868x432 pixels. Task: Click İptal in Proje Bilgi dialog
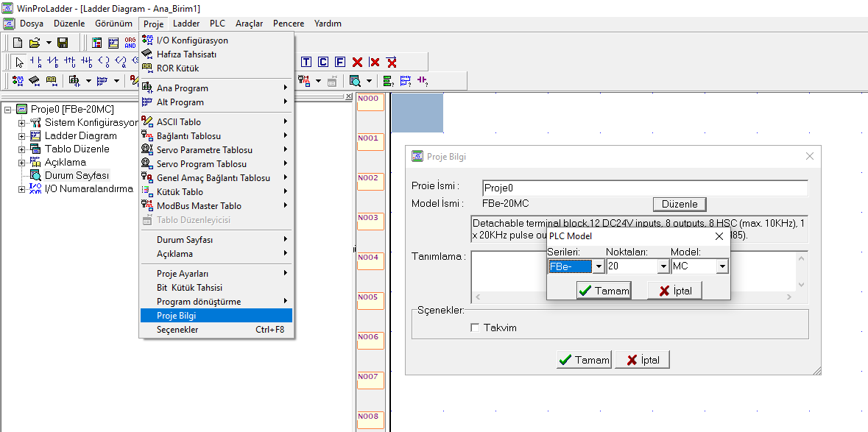coord(642,360)
